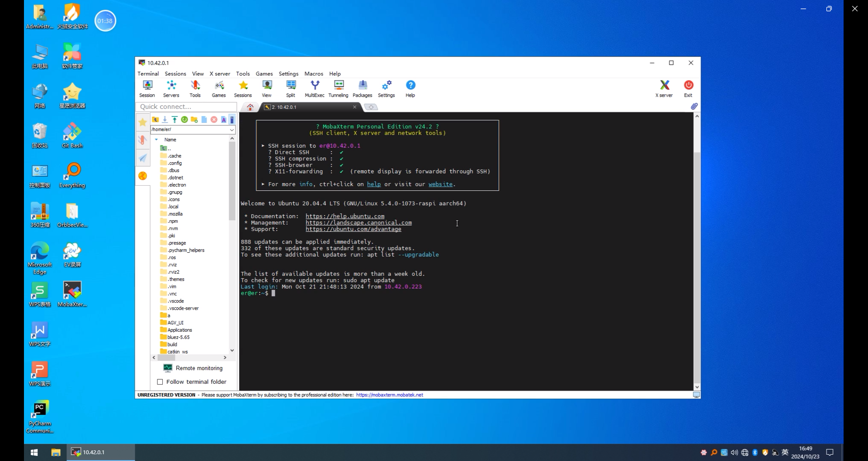Select the SFTP globe sidebar tab
Screen dimensions: 868x461
click(143, 176)
